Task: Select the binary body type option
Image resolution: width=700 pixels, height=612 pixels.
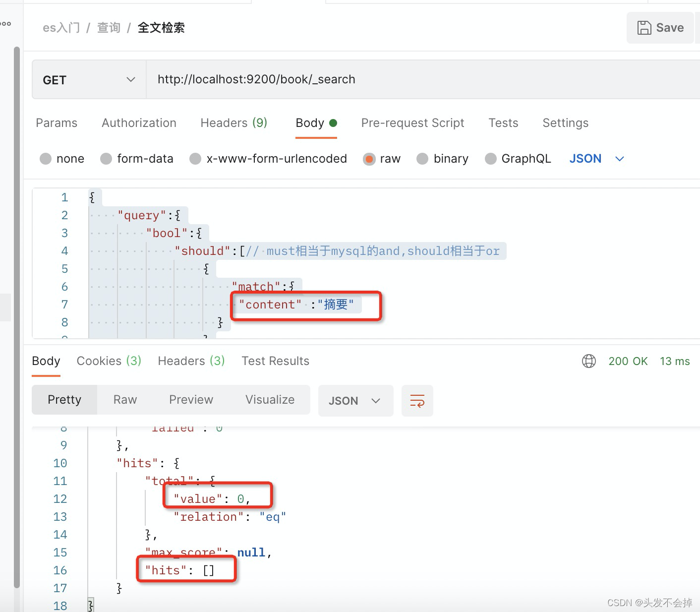Action: click(422, 159)
